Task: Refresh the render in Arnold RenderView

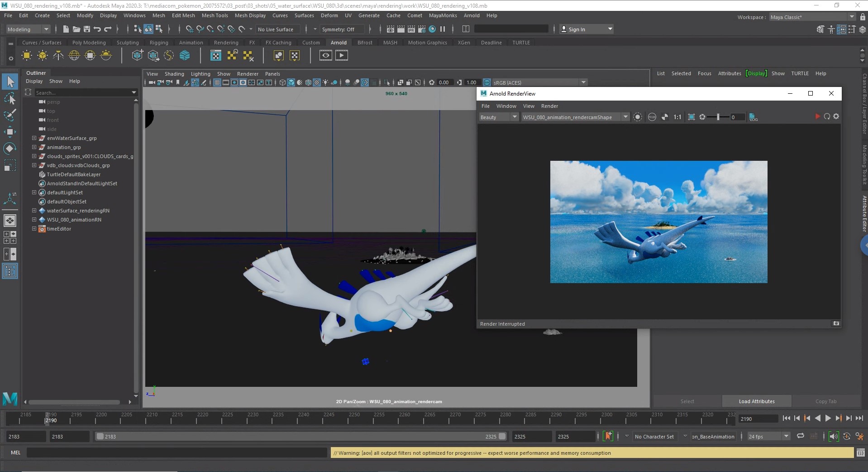Action: click(827, 116)
